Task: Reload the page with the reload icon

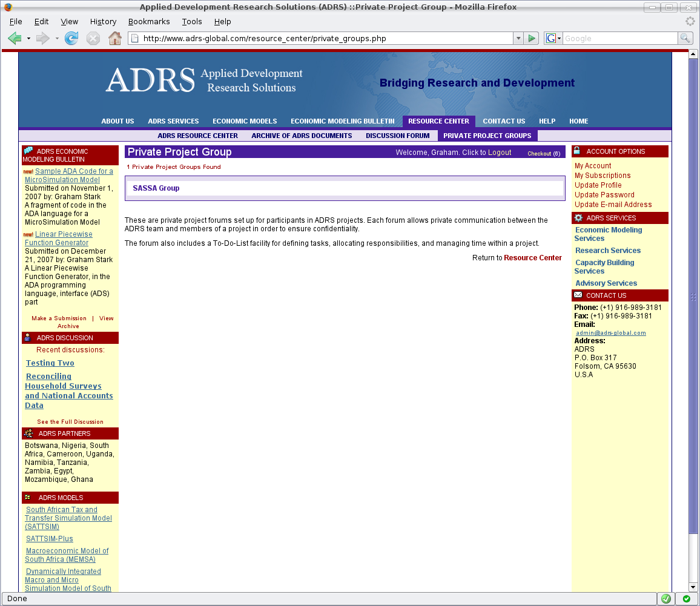Action: [72, 38]
